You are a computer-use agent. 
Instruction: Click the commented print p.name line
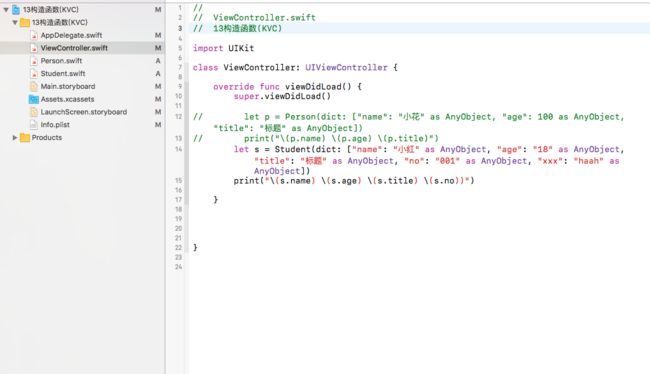(315, 138)
